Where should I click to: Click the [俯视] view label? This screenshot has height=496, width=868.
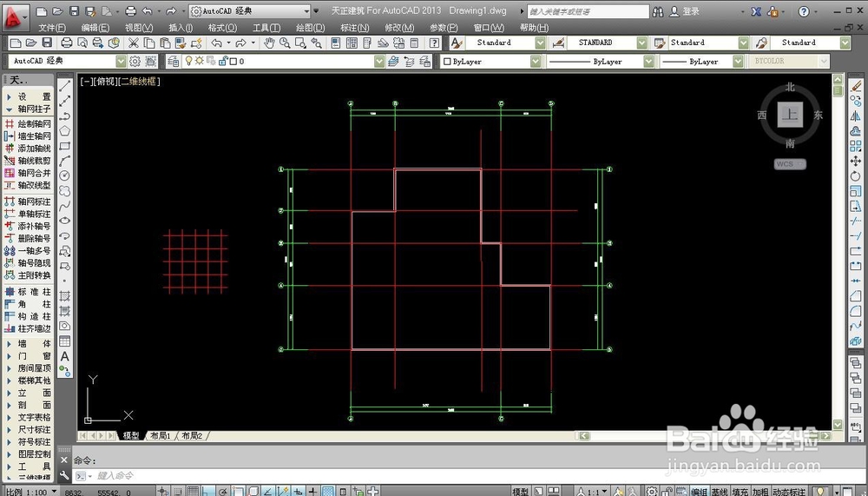[x=105, y=82]
